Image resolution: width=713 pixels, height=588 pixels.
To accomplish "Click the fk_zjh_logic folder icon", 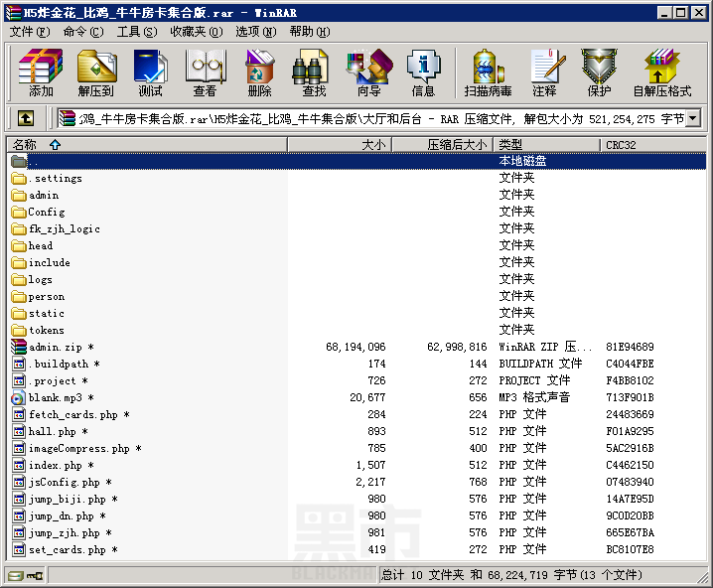I will [x=19, y=228].
